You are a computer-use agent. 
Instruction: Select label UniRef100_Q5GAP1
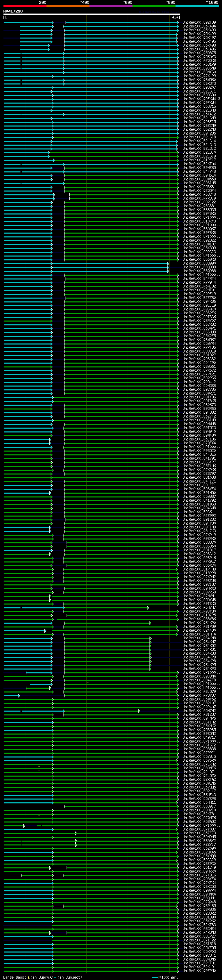pyautogui.click(x=199, y=328)
